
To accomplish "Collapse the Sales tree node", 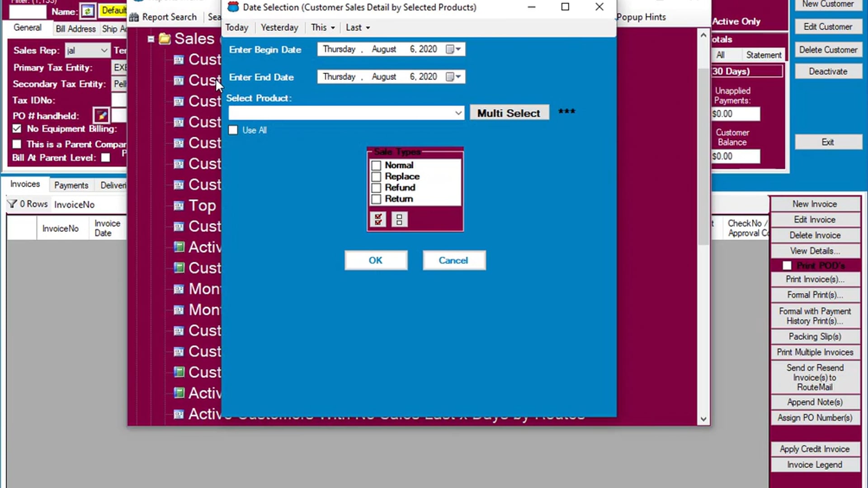I will tap(151, 39).
